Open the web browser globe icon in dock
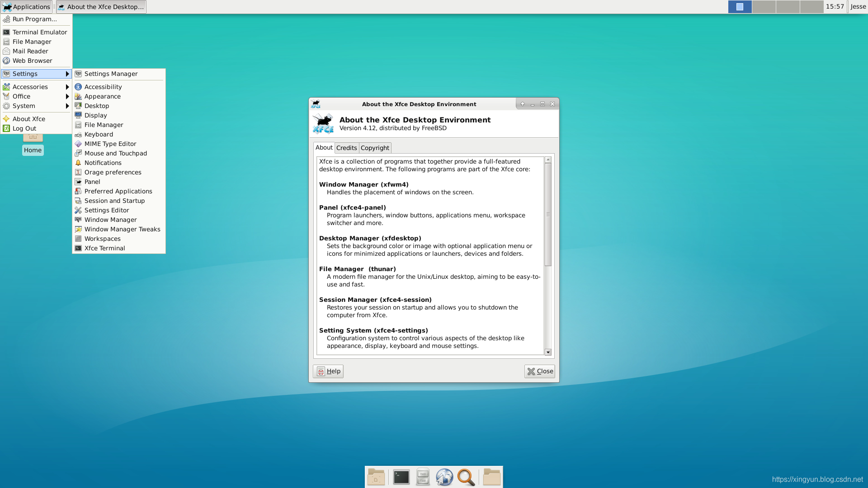 point(444,477)
